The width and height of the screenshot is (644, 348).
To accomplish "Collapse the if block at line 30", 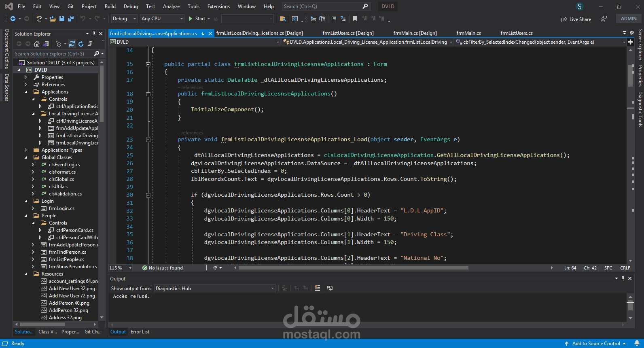I will [x=148, y=195].
